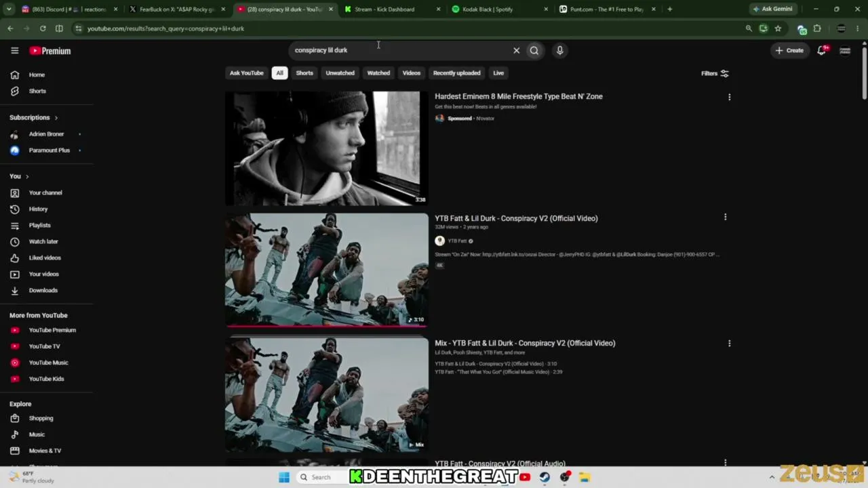Open the Chrome tab search dropdown
868x488 pixels.
[9, 9]
